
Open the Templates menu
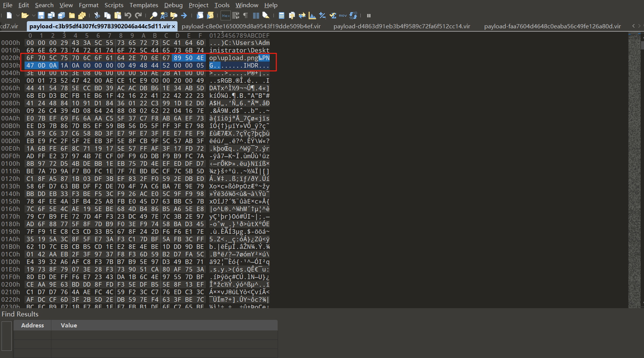click(x=144, y=5)
